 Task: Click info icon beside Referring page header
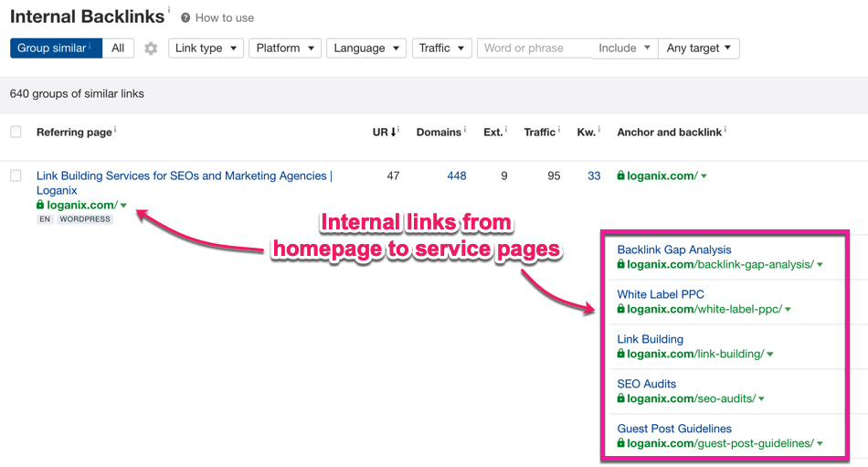point(115,129)
